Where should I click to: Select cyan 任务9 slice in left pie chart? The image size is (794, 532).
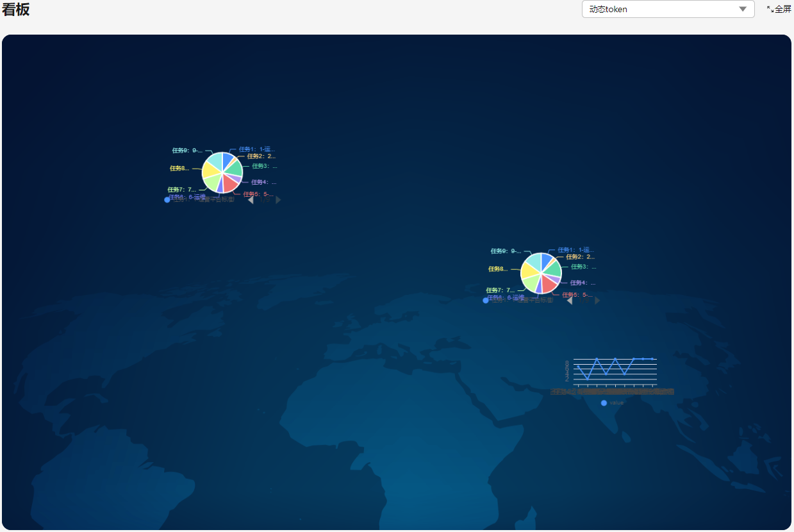click(215, 160)
